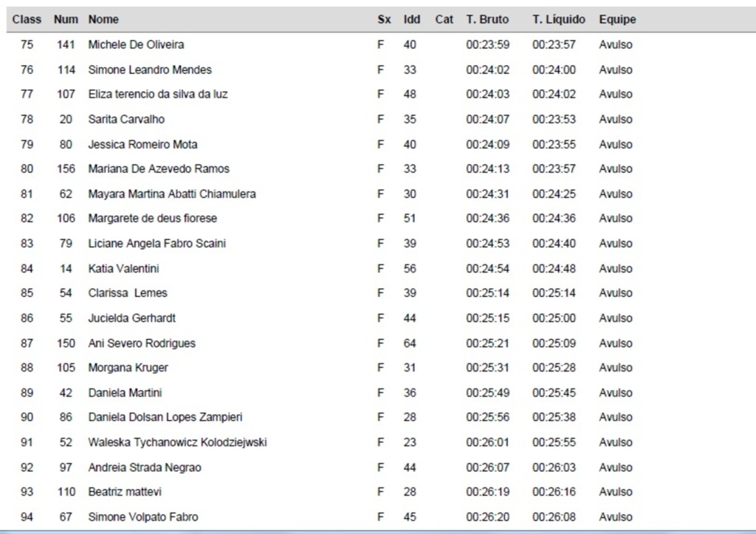
Task: Click classification 89 for Daniela Martini
Action: (x=27, y=393)
